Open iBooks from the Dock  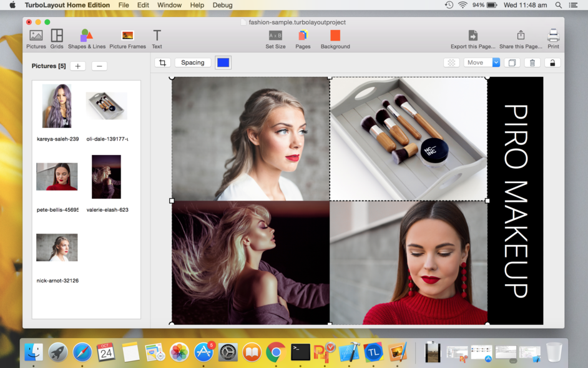click(252, 352)
